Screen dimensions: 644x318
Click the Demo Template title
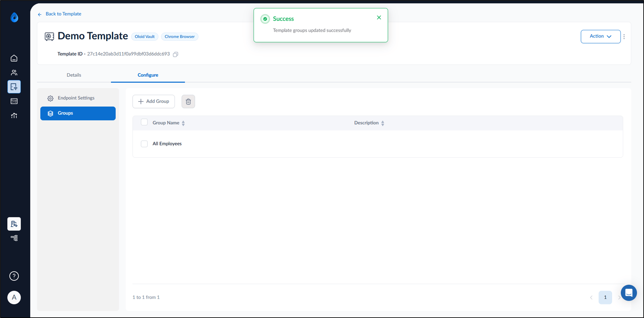click(93, 36)
